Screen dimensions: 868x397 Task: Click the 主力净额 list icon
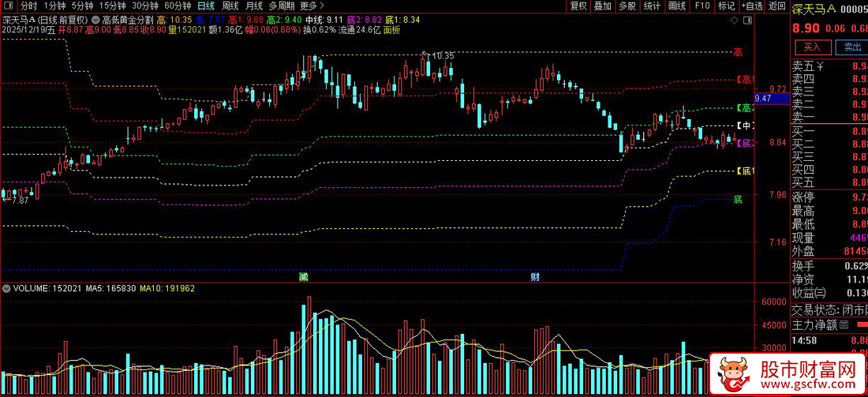pos(844,324)
